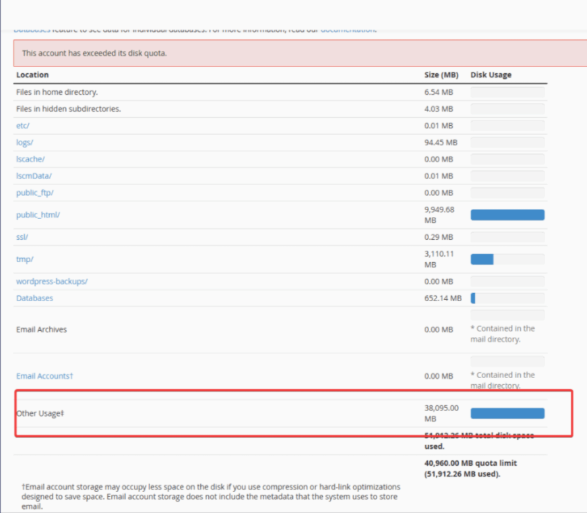Select the 'Files in hidden subdirectories.' row text
Image resolution: width=587 pixels, height=523 pixels.
(x=69, y=109)
